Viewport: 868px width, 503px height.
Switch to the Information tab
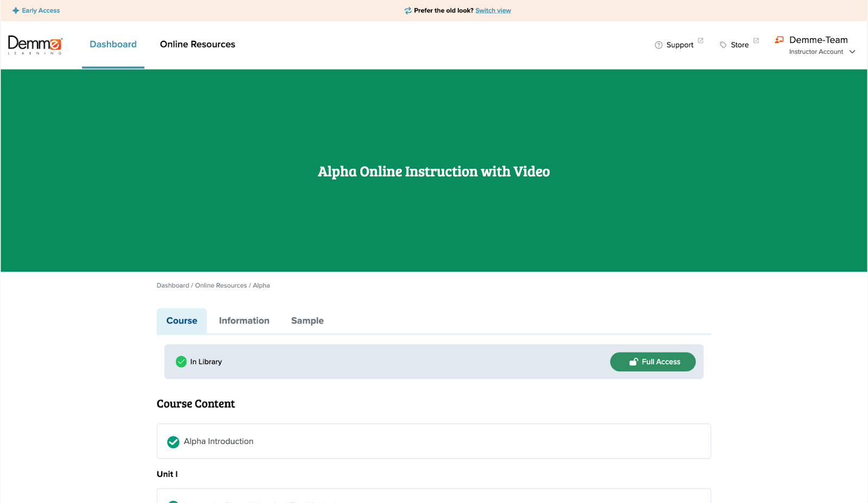tap(244, 321)
